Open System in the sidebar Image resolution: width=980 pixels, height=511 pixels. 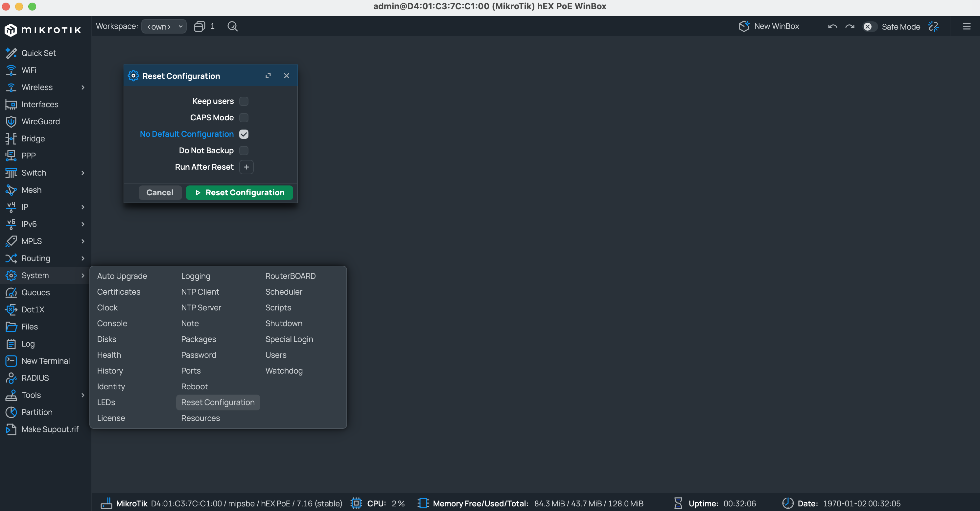coord(45,275)
